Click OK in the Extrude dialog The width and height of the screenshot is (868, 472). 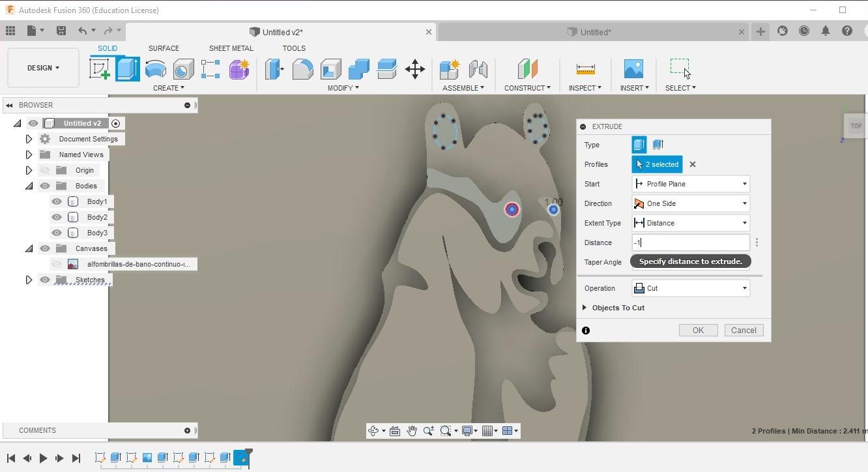(x=698, y=331)
